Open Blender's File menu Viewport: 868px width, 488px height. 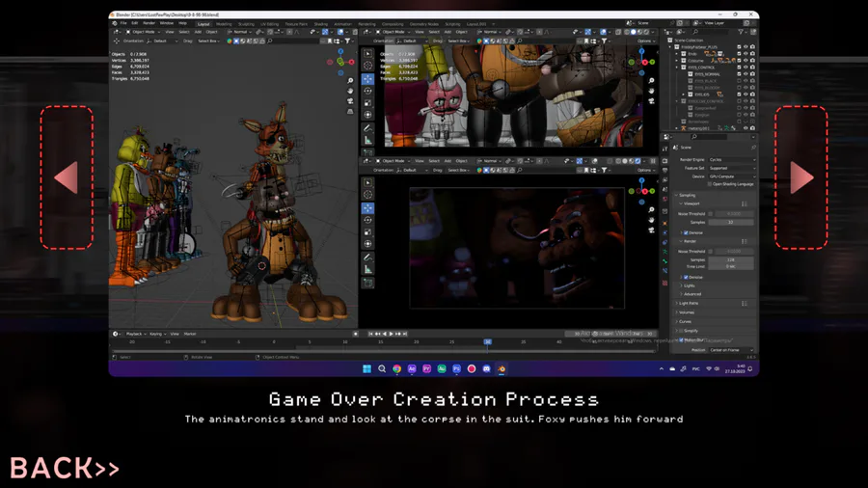123,23
